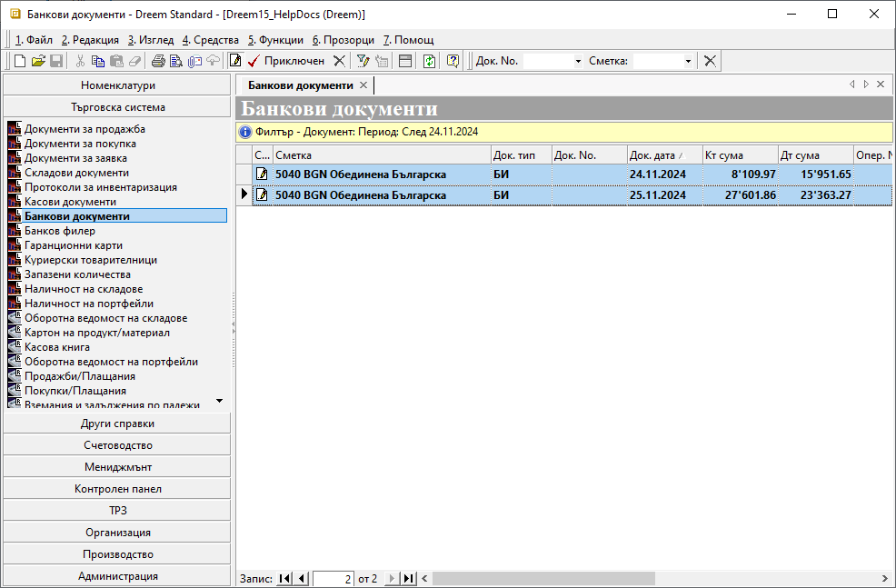Click the green Refresh toolbar icon
Image resolution: width=896 pixels, height=588 pixels.
click(x=429, y=61)
